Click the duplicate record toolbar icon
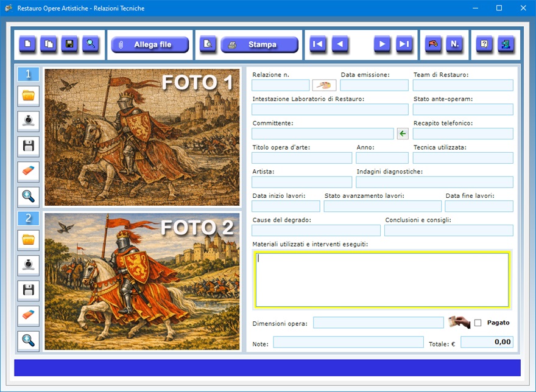 click(x=49, y=44)
